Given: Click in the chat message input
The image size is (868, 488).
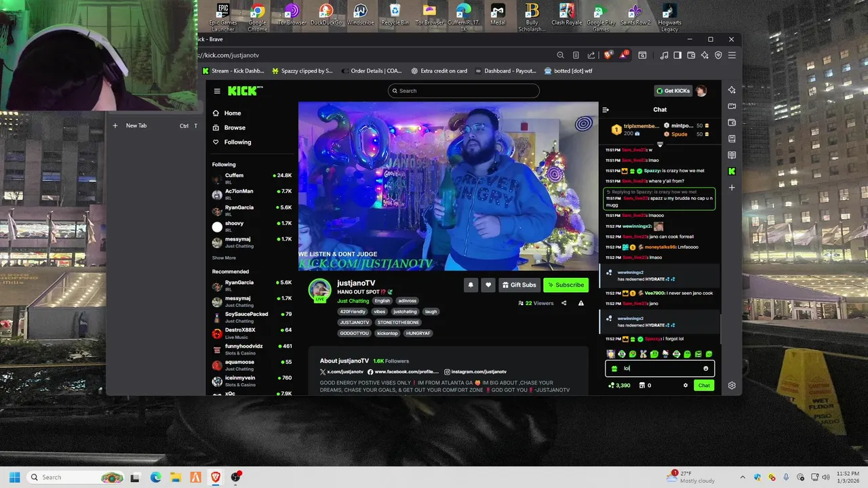Looking at the screenshot, I should tap(660, 369).
